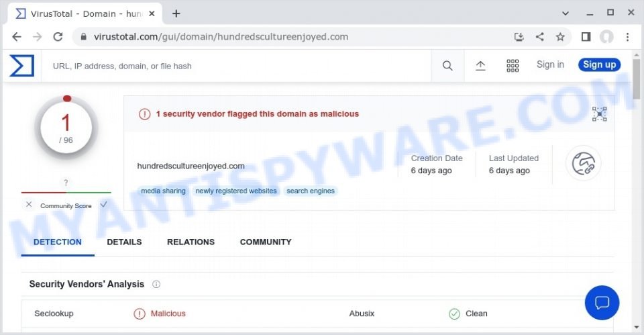The image size is (644, 335).
Task: Switch to the RELATIONS tab
Action: point(191,242)
